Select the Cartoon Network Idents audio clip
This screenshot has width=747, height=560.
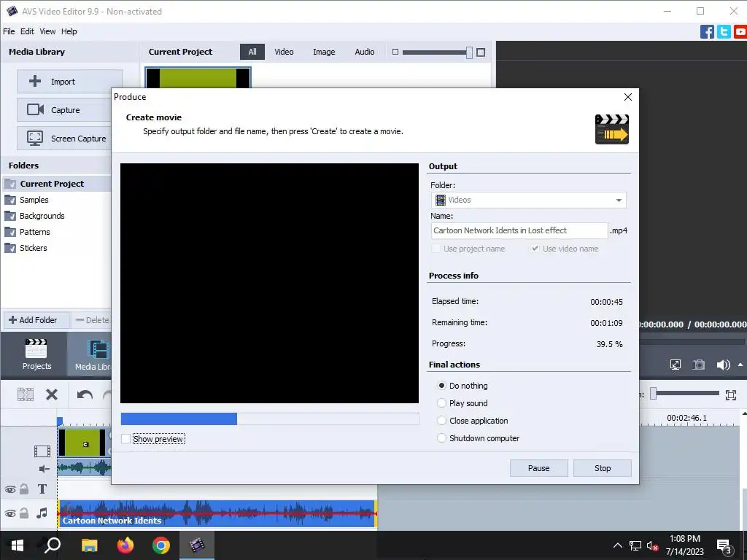coord(217,513)
